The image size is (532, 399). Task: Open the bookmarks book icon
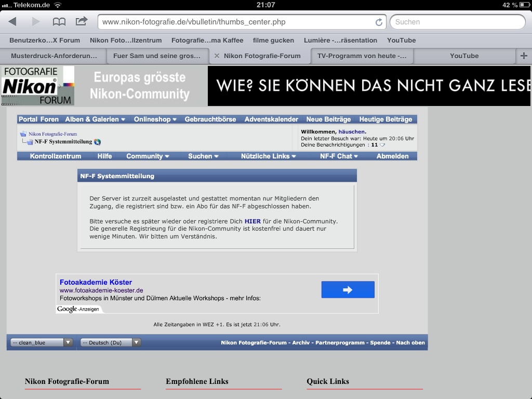[x=59, y=22]
